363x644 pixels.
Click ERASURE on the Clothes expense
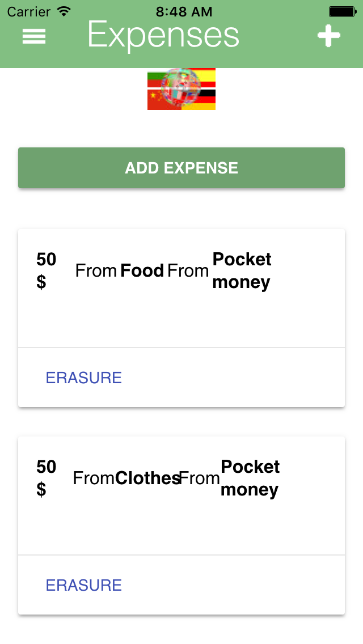point(83,585)
